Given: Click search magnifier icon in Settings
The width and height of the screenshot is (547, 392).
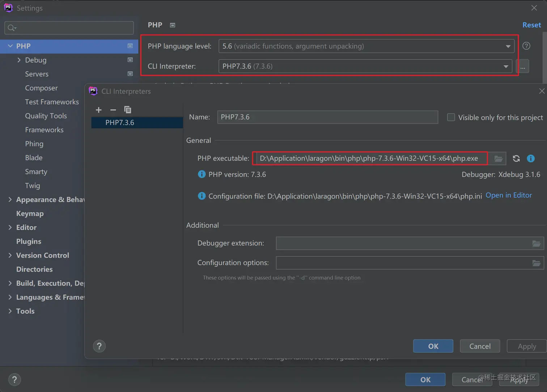Looking at the screenshot, I should [x=12, y=28].
